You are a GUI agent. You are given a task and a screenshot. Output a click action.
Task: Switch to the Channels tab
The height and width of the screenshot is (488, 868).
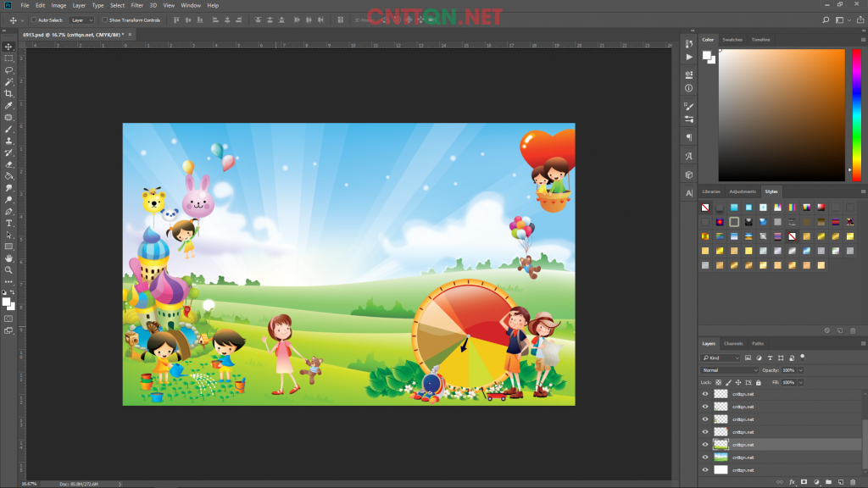tap(733, 344)
